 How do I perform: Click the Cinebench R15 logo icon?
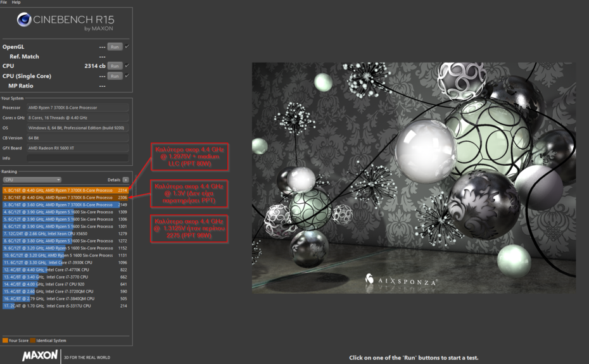click(24, 20)
